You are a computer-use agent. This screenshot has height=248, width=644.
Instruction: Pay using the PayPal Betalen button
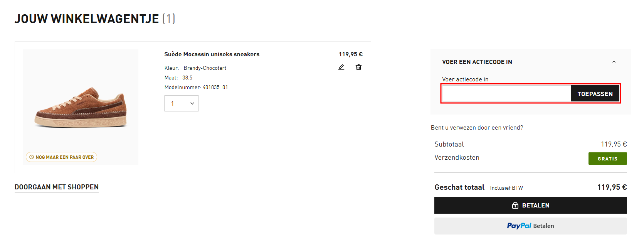coord(530,226)
